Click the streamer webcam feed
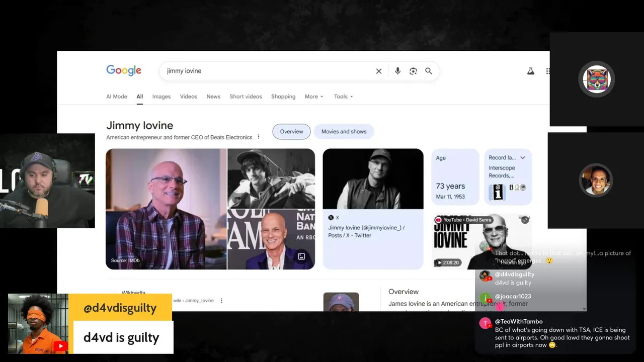 point(47,181)
